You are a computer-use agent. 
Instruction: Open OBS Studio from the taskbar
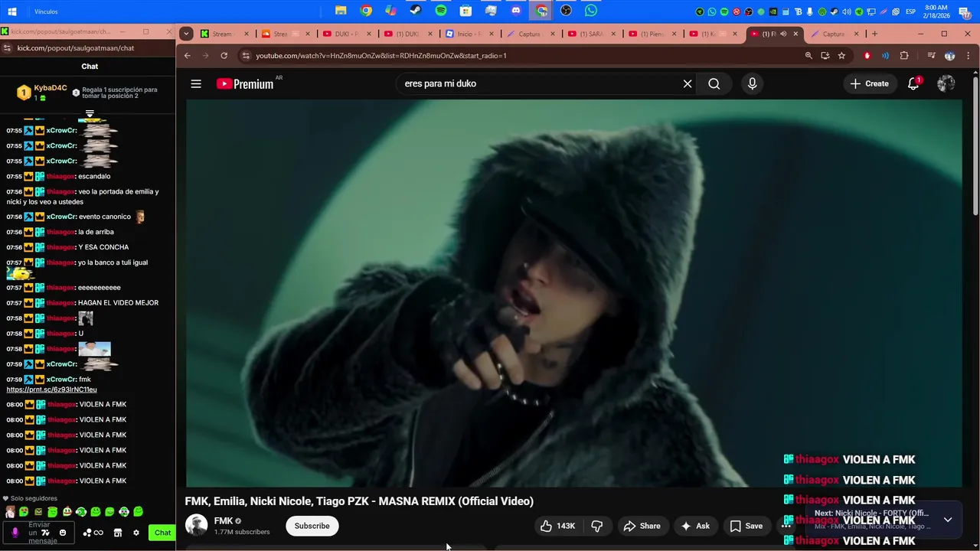(x=566, y=11)
